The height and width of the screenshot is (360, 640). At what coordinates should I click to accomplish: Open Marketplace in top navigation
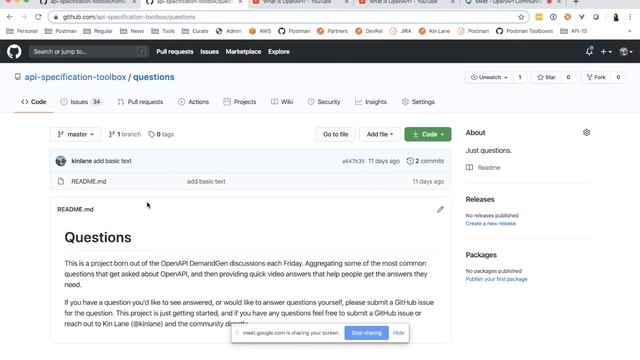pyautogui.click(x=243, y=52)
